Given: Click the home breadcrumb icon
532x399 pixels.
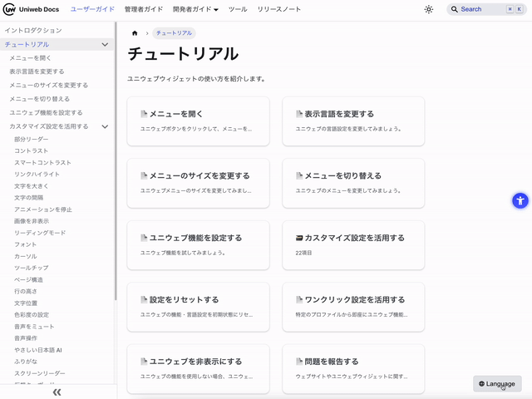Looking at the screenshot, I should click(x=135, y=33).
